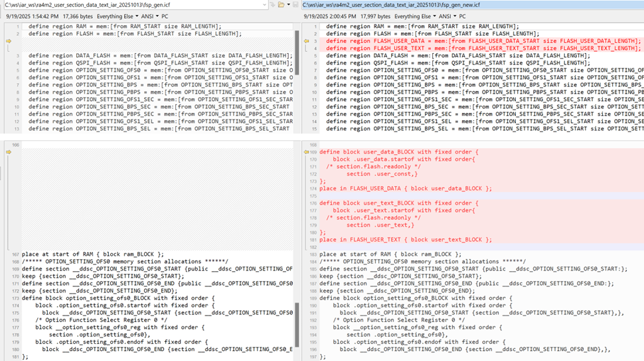Click left pane line define region DATA_FLASH

[x=160, y=55]
